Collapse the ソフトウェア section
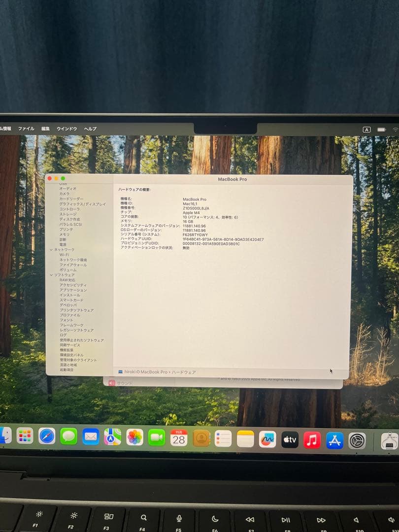Viewport: 399px width, 532px height. point(52,275)
